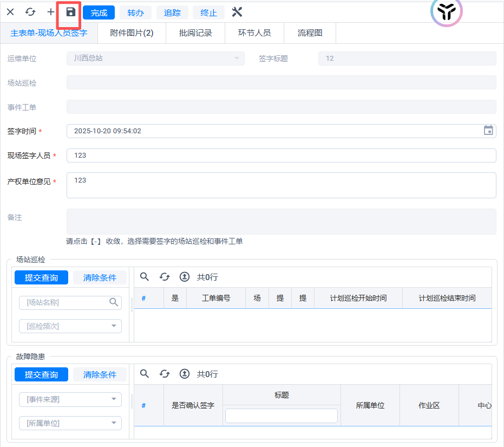
Task: Click the plus icon to add new
Action: click(50, 12)
